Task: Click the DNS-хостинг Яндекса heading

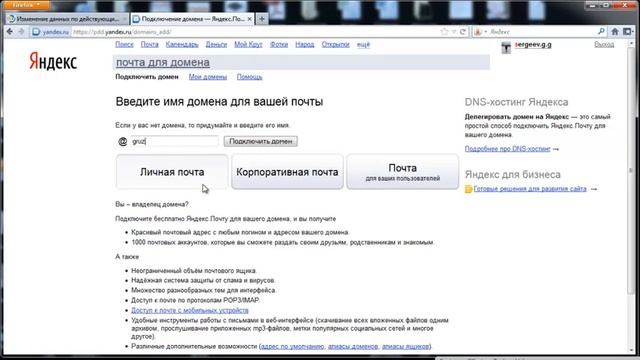Action: pyautogui.click(x=516, y=102)
